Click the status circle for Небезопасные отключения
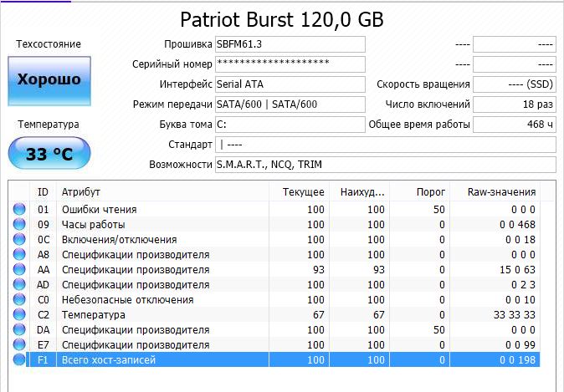The width and height of the screenshot is (564, 392). (19, 300)
